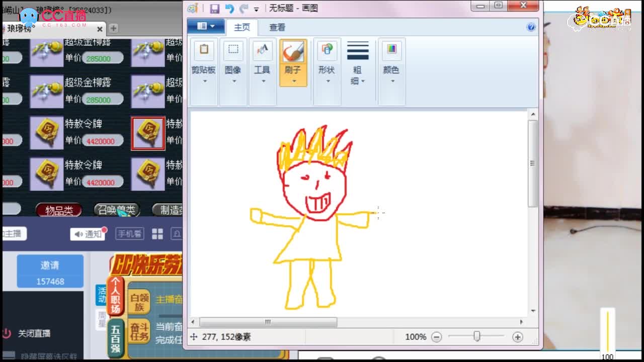Click the scroll right arrow in Paint

click(x=521, y=322)
